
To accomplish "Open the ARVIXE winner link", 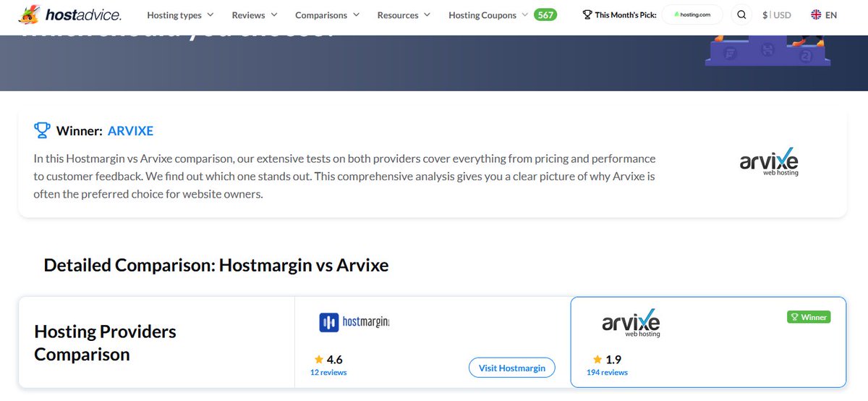I will click(130, 131).
